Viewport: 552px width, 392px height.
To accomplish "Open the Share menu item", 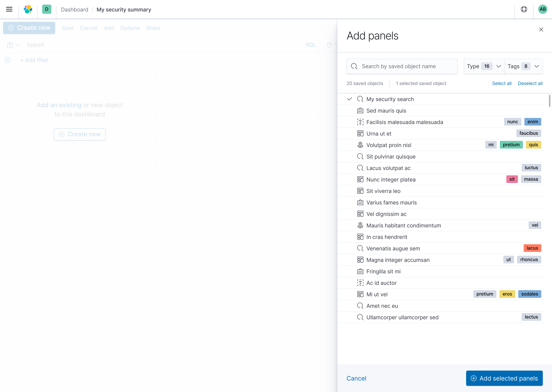I will (153, 28).
